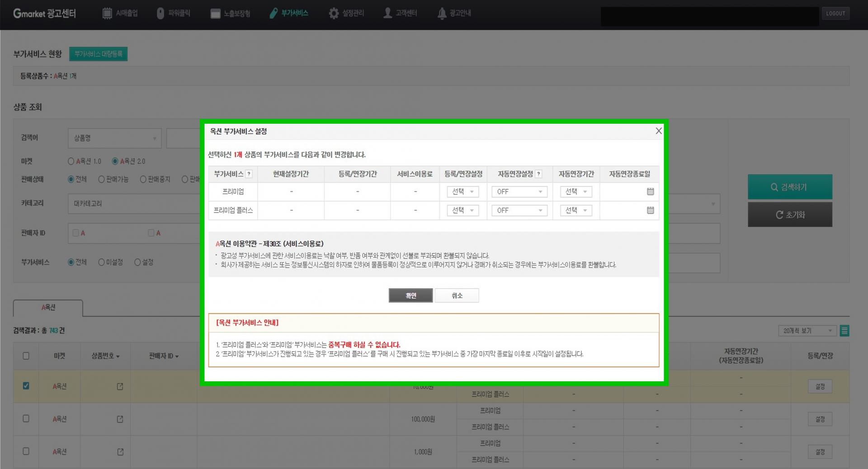This screenshot has height=469, width=868.
Task: Expand 등록/연장설정 dropdown for 프리미엄
Action: [463, 192]
